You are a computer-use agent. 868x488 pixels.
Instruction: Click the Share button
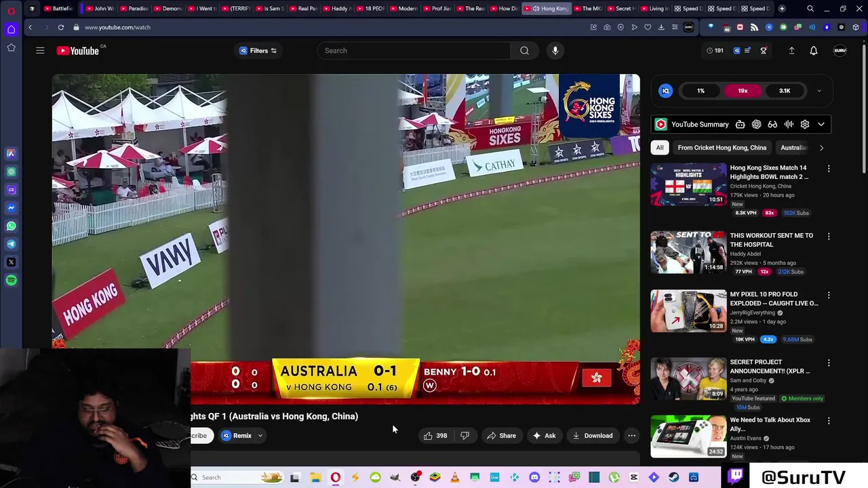click(501, 436)
